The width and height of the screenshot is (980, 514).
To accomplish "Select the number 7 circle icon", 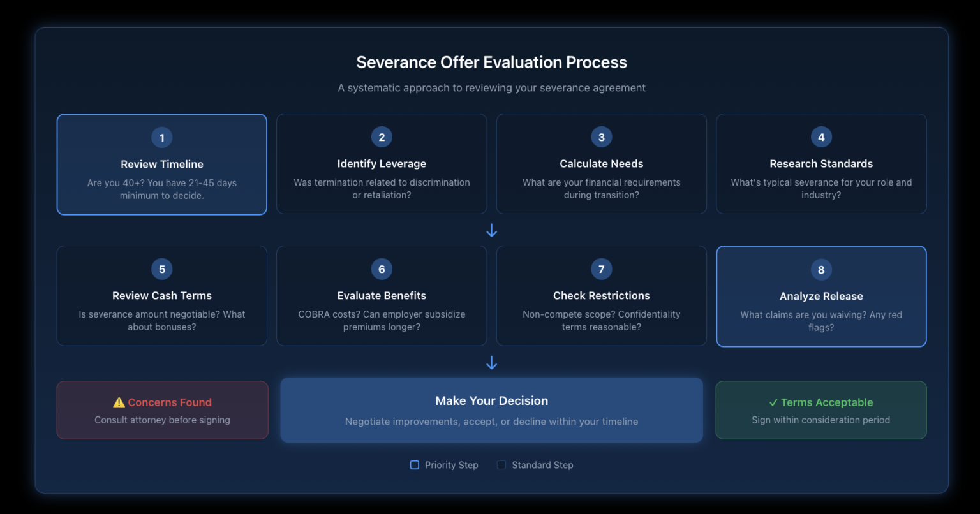I will pos(602,269).
